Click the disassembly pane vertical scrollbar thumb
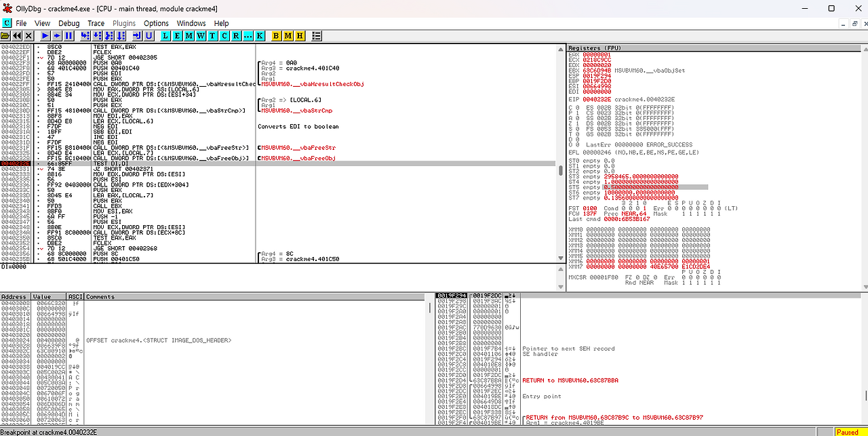 point(561,171)
